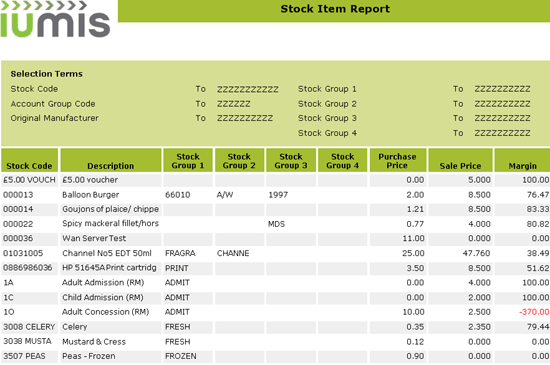The width and height of the screenshot is (550, 365).
Task: Click the Original Manufacturer selection term
Action: [54, 118]
